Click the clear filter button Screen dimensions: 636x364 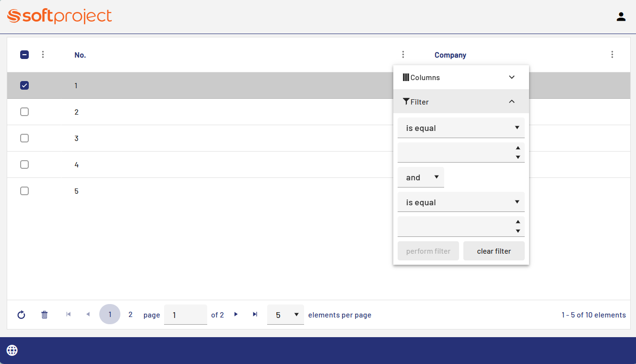(494, 251)
